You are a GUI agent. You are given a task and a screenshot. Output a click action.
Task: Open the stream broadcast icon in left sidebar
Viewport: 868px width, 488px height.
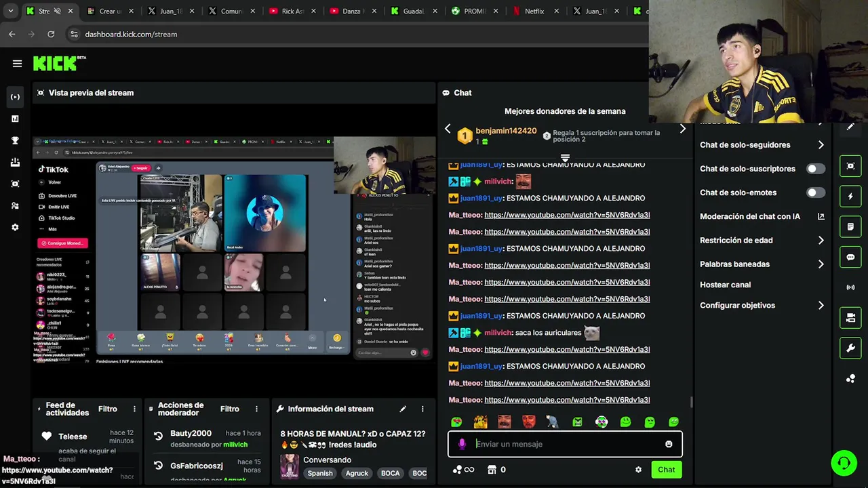click(15, 97)
